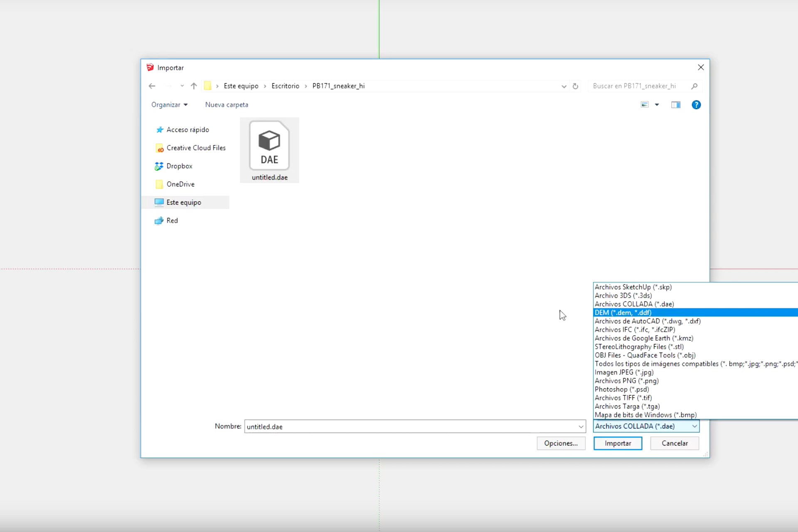Choose Archivos de AutoCAD (*.dwg, *.dxf)
798x532 pixels.
(x=696, y=321)
